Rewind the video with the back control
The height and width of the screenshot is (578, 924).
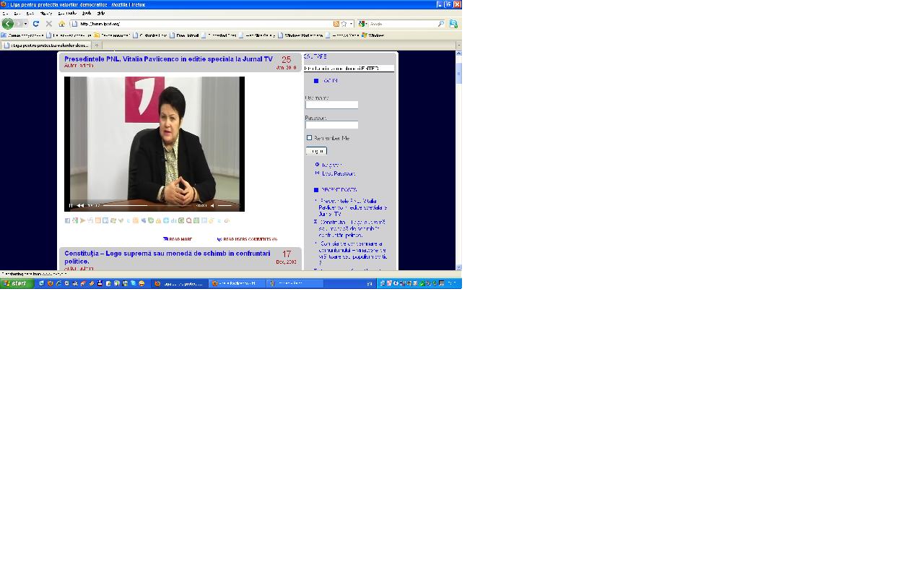[80, 205]
